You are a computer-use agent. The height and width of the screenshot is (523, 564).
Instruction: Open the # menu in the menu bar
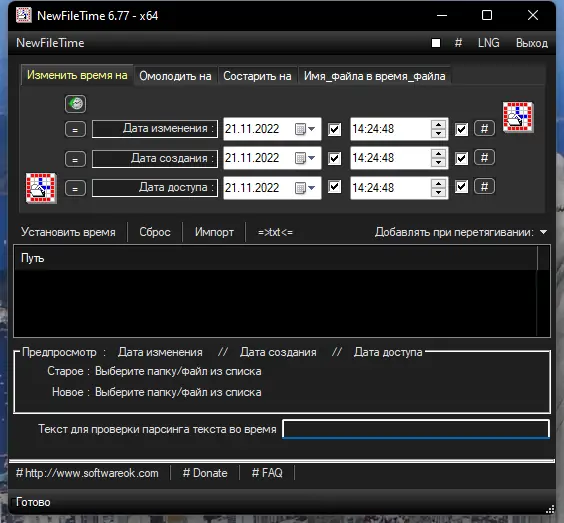[x=458, y=43]
